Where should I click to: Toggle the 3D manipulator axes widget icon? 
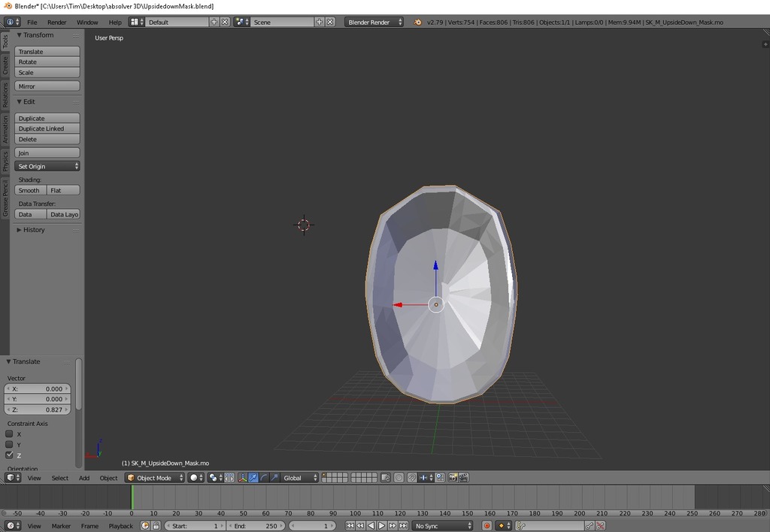click(243, 478)
